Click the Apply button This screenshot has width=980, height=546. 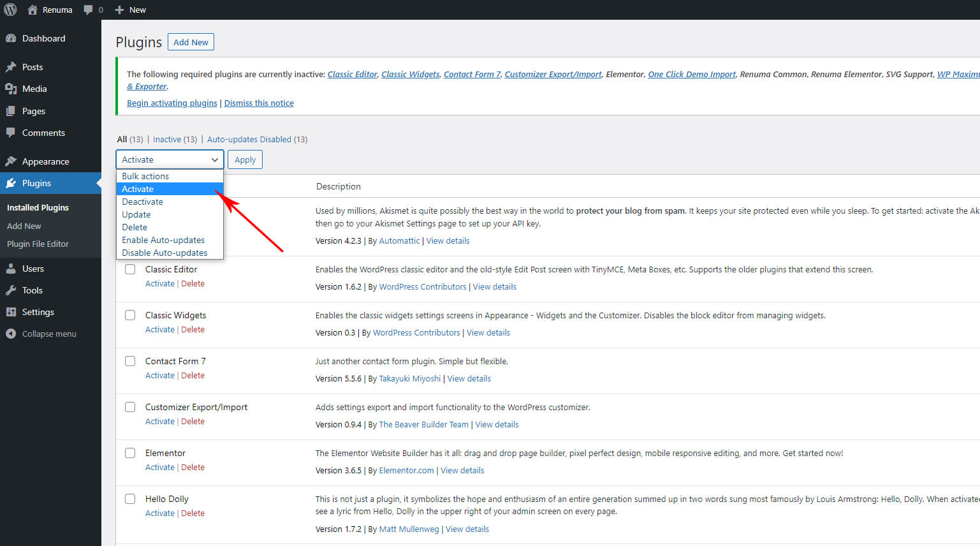tap(245, 159)
